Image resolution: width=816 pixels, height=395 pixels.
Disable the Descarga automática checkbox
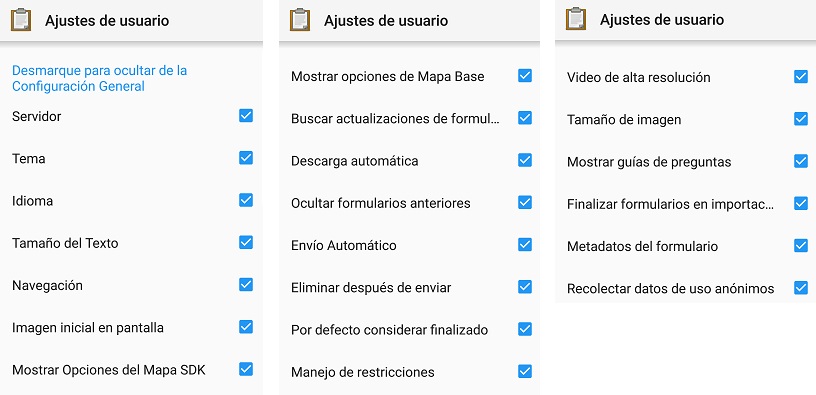pos(525,160)
